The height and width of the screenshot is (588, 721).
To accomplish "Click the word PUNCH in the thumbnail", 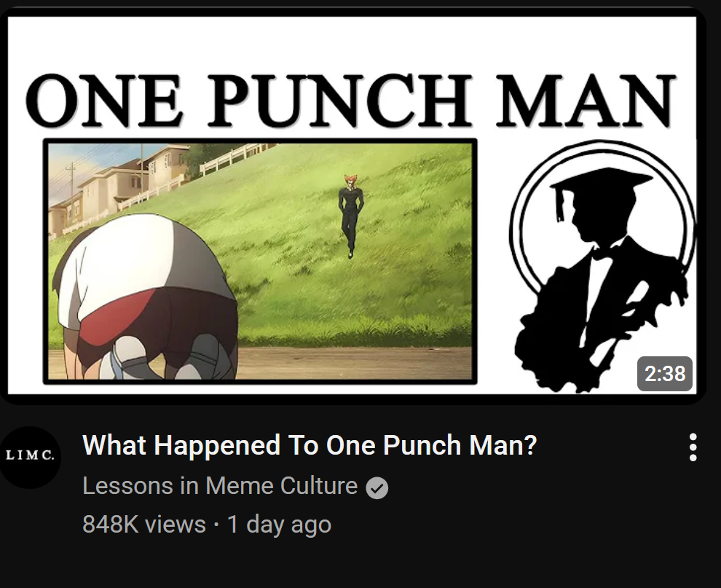I will 340,101.
